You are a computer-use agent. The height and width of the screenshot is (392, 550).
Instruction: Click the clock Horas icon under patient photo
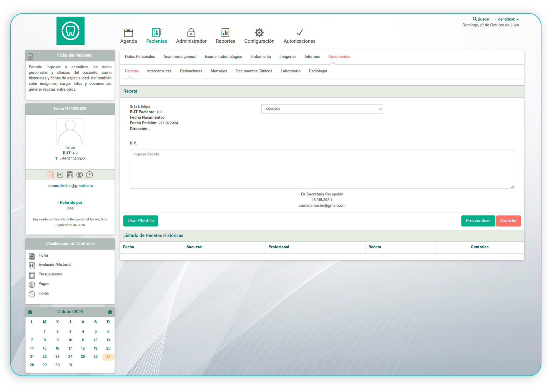coord(89,175)
